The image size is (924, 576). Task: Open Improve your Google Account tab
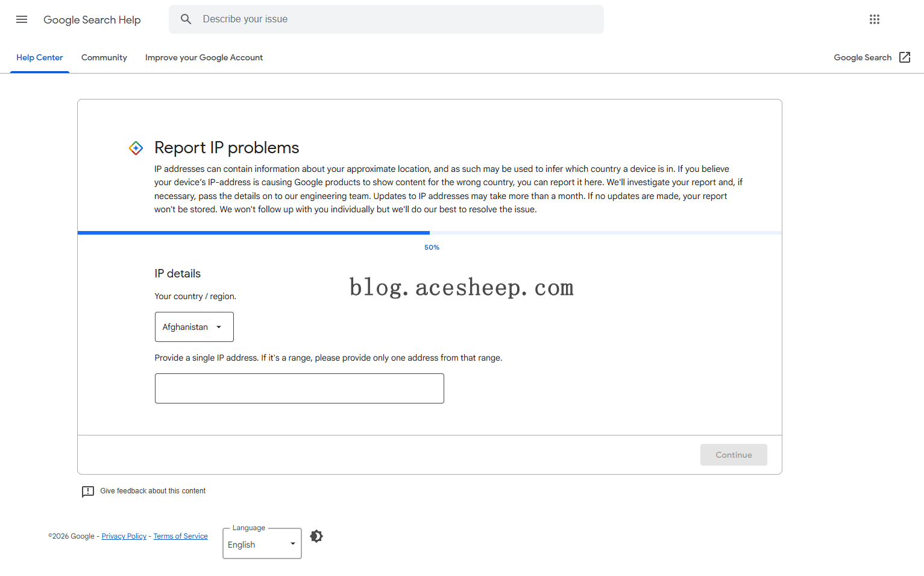click(x=204, y=58)
